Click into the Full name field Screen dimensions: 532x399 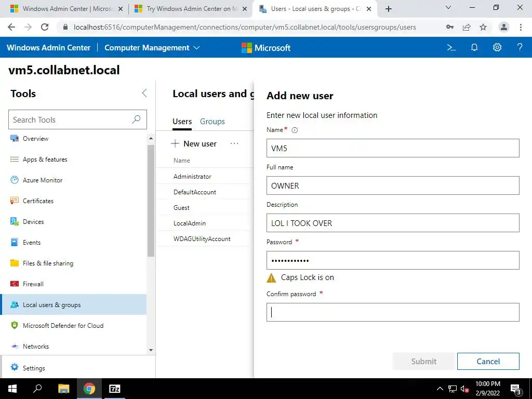tap(393, 185)
